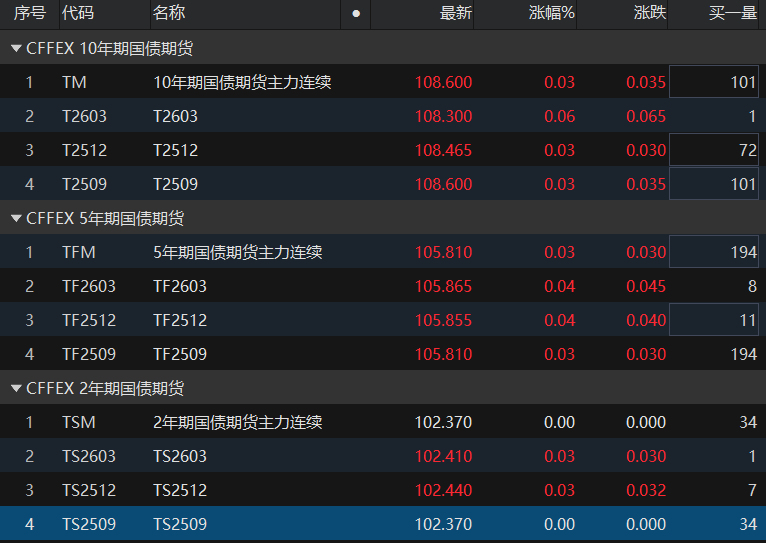766x543 pixels.
Task: Click latest price 105.855 of TF2512
Action: point(444,320)
